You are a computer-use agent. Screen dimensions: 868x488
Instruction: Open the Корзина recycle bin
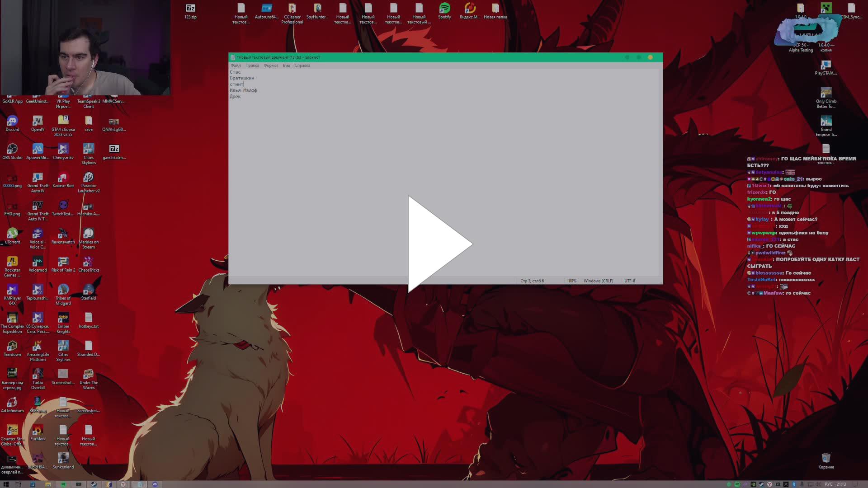pos(826,458)
